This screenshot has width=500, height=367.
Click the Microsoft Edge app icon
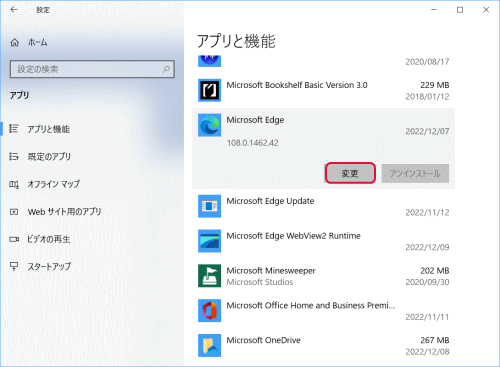point(209,125)
